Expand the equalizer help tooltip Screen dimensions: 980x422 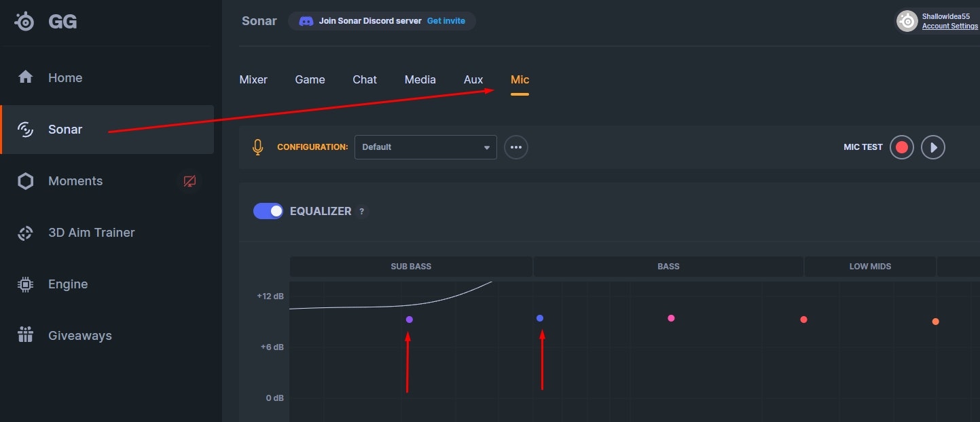[362, 211]
